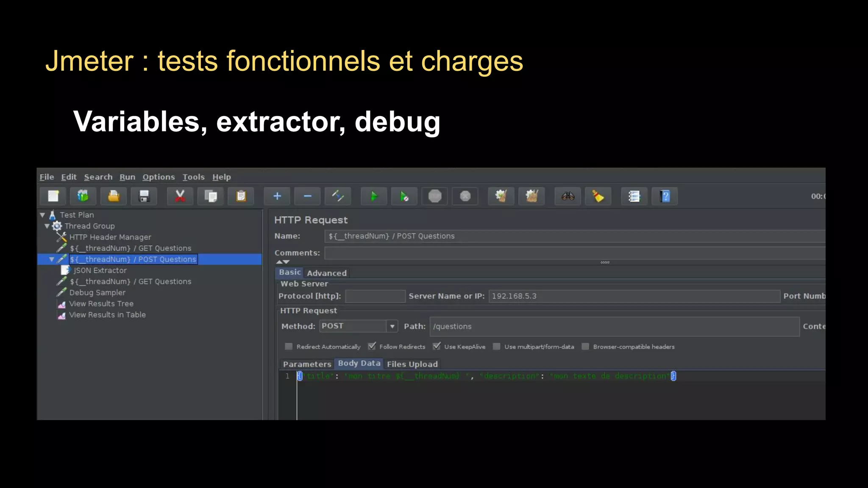
Task: Click the Path field containing /questions
Action: point(615,327)
